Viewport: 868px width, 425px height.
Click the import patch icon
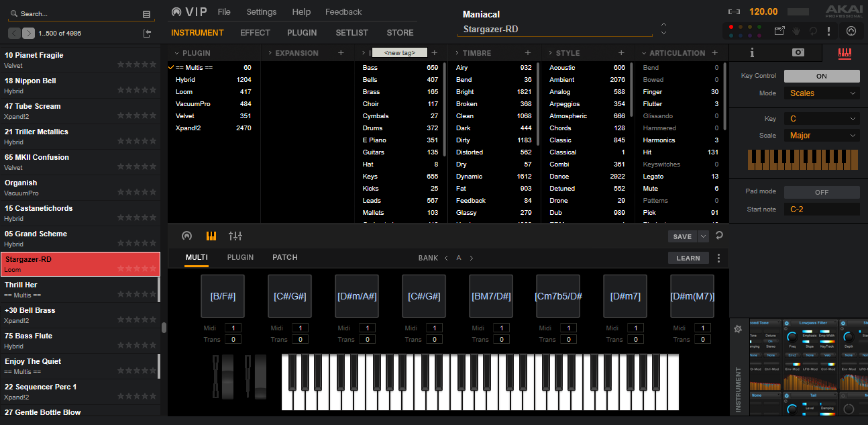point(147,34)
